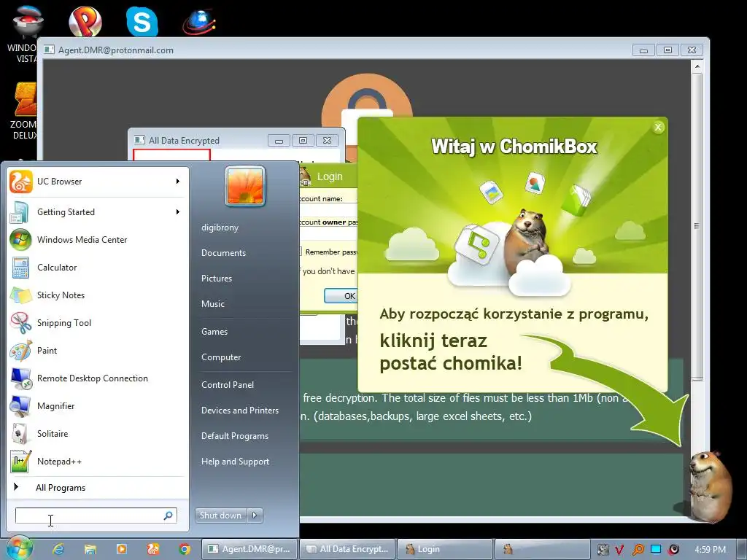Toggle Remember password checkbox
747x560 pixels.
(x=301, y=252)
